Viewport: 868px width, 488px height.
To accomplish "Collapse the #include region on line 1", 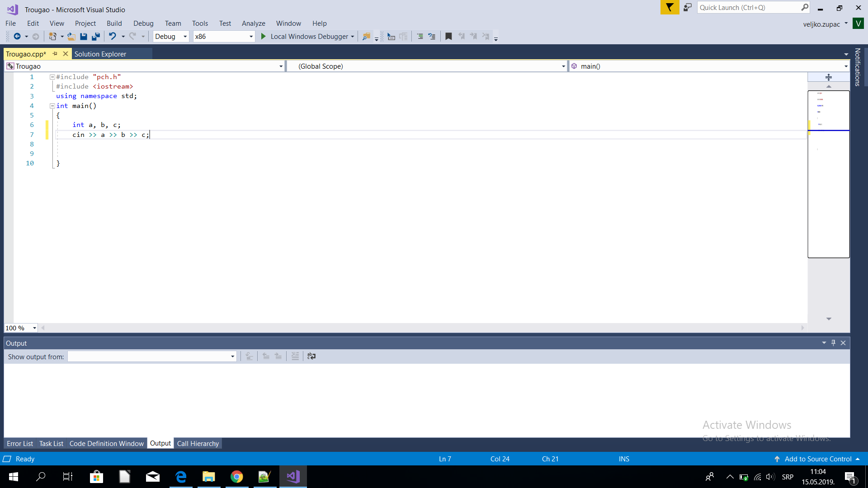I will click(52, 77).
